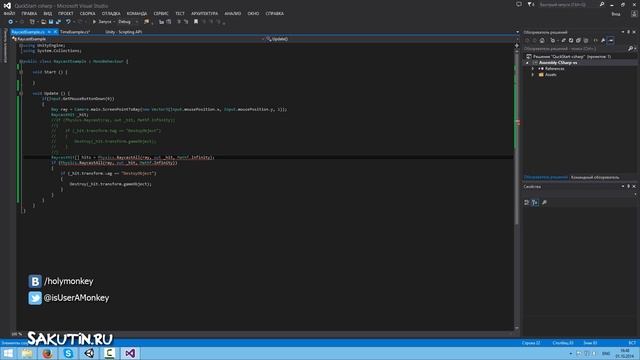This screenshot has width=640, height=360.
Task: Open the ПРАВКА menu
Action: click(29, 13)
